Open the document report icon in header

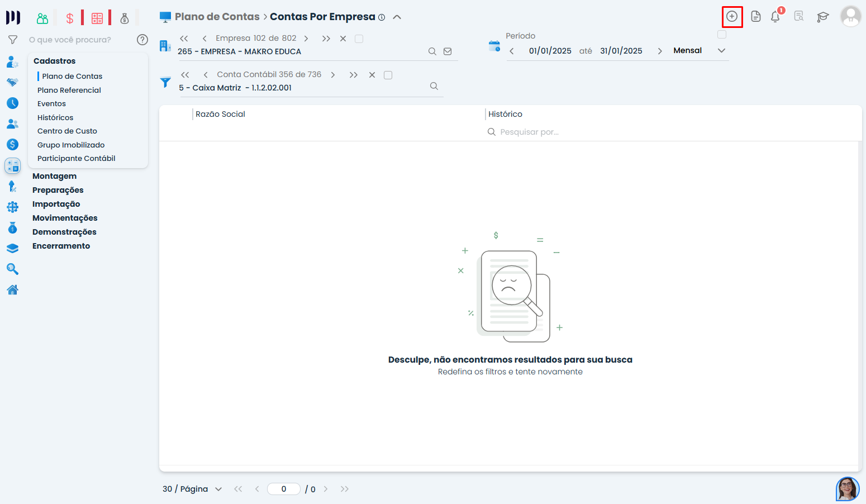(x=755, y=17)
